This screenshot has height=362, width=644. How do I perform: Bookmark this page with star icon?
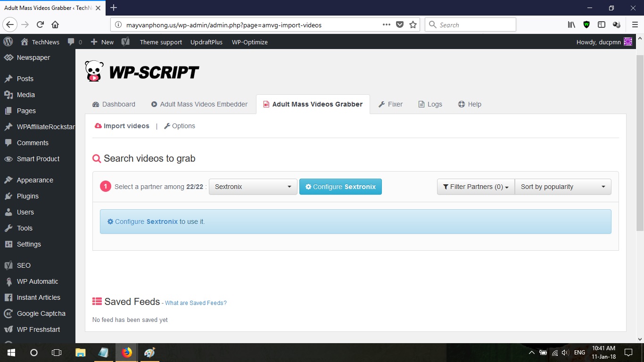[413, 25]
